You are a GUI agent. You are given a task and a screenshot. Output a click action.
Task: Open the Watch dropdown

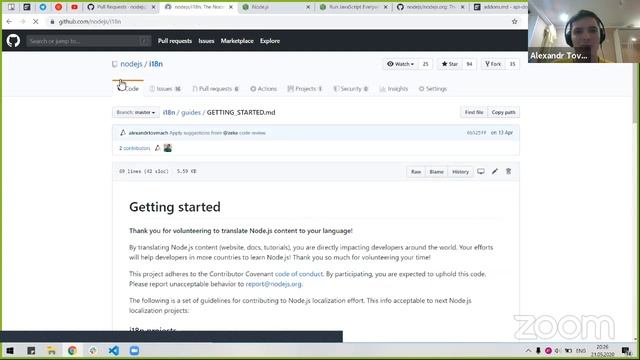click(x=400, y=64)
